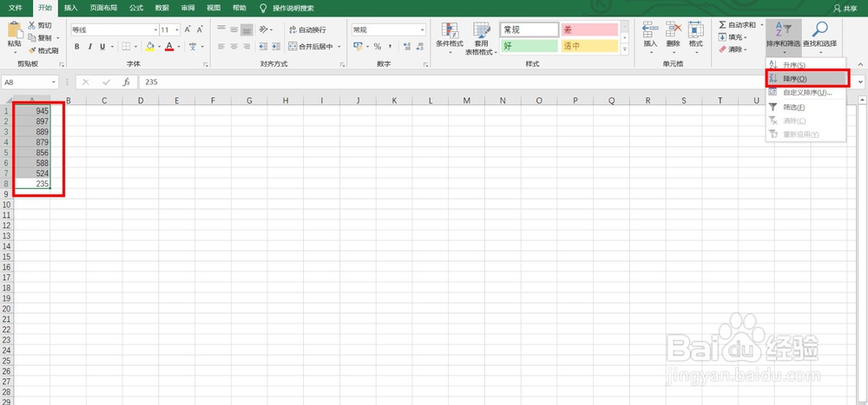Open Conditional Formatting (条件格式)
868x405 pixels.
pyautogui.click(x=450, y=37)
